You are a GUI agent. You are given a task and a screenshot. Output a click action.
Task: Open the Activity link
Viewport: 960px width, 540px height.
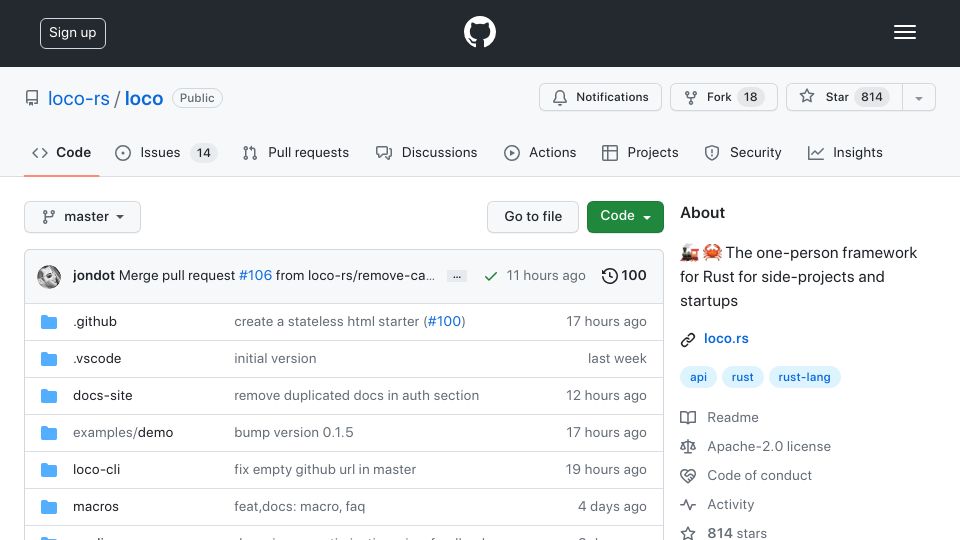coord(730,504)
